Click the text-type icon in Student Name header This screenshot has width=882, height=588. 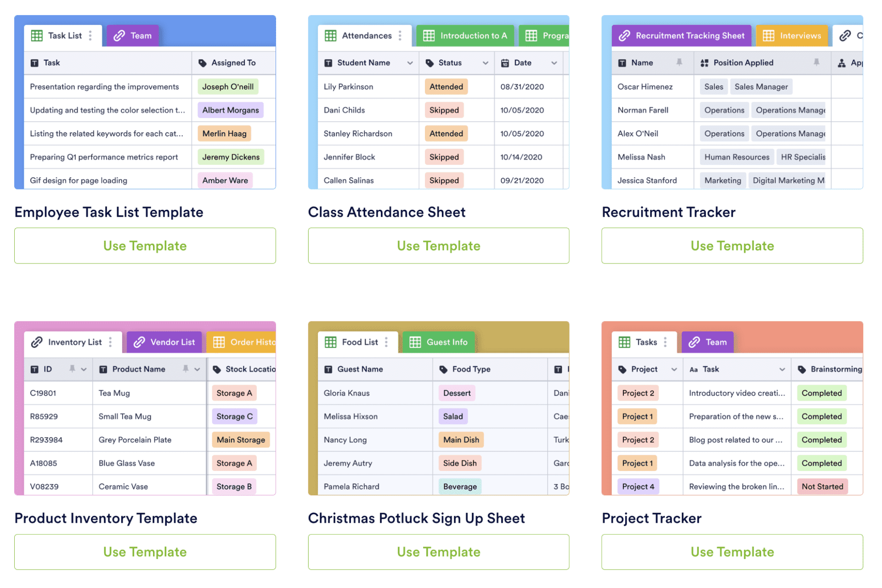tap(328, 63)
